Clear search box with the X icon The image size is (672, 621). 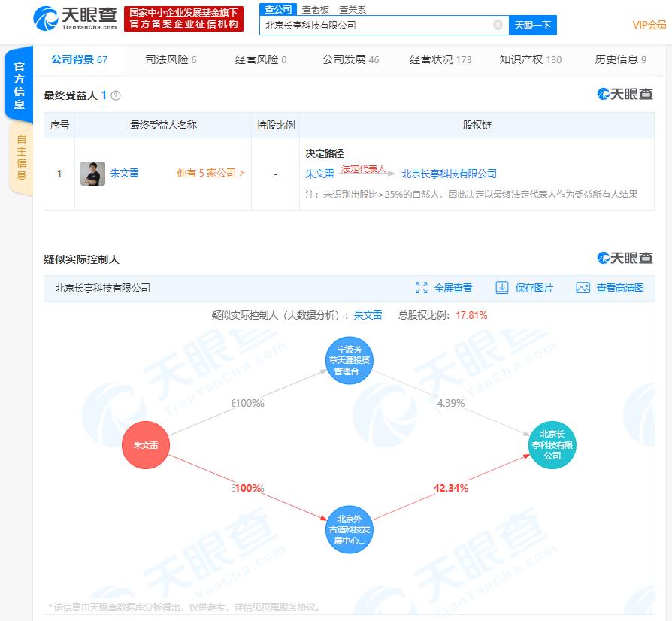[x=498, y=25]
